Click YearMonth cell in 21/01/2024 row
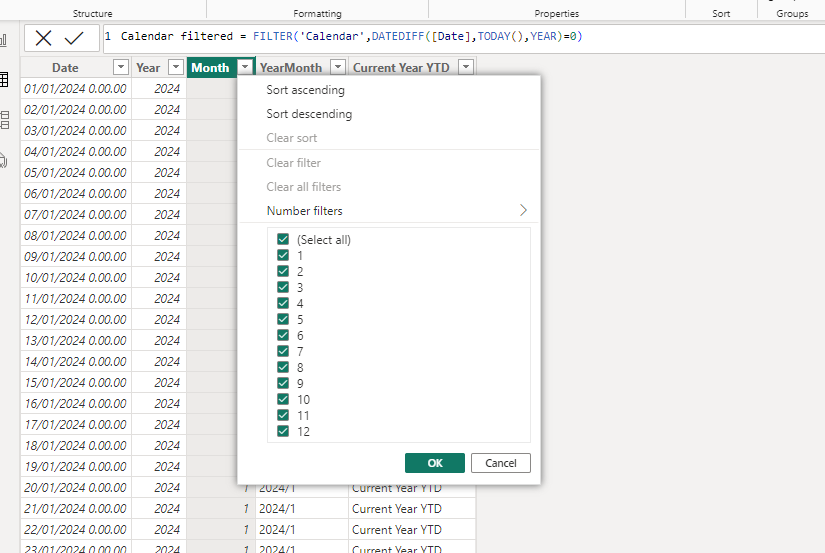 [x=301, y=509]
